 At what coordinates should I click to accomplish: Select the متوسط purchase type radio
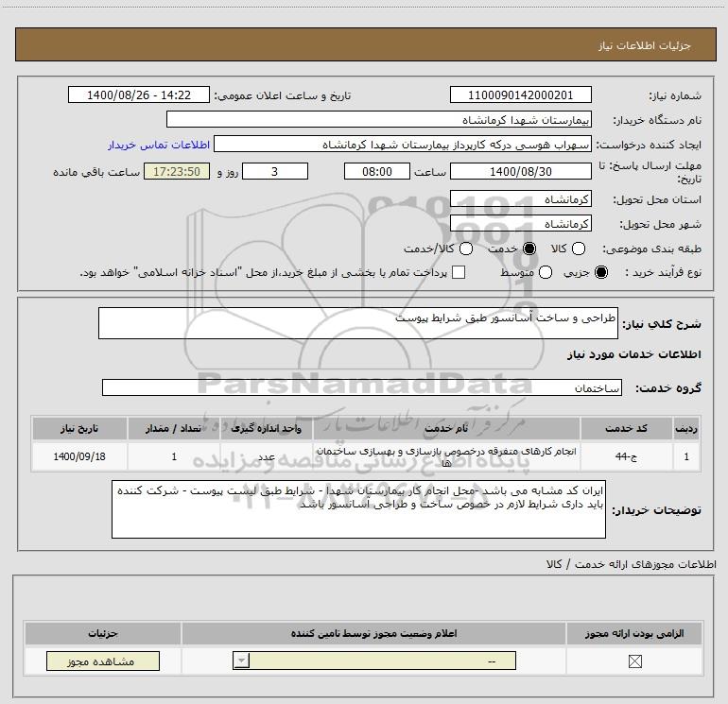[546, 272]
